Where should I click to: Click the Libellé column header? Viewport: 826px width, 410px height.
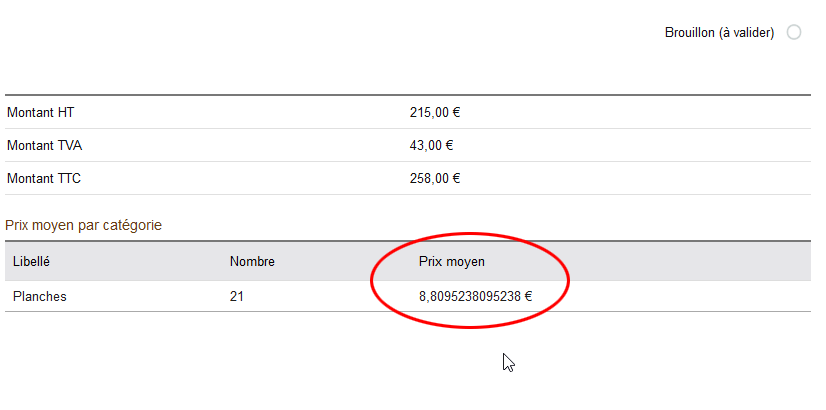(x=31, y=262)
